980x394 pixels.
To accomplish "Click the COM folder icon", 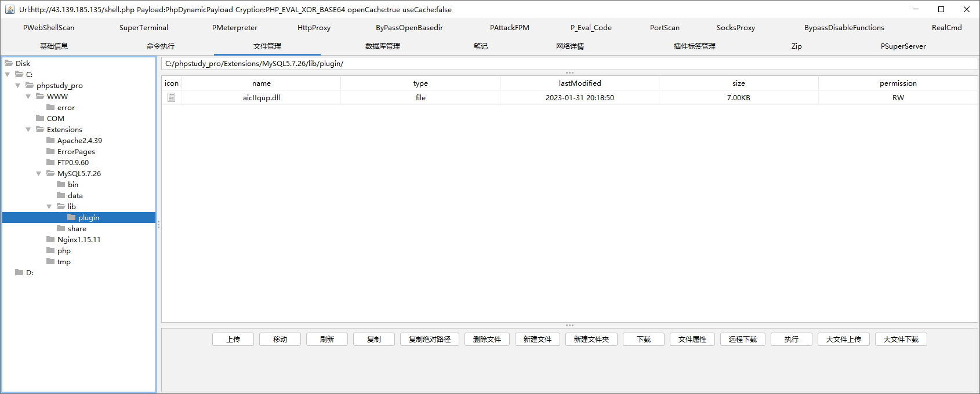I will tap(40, 118).
